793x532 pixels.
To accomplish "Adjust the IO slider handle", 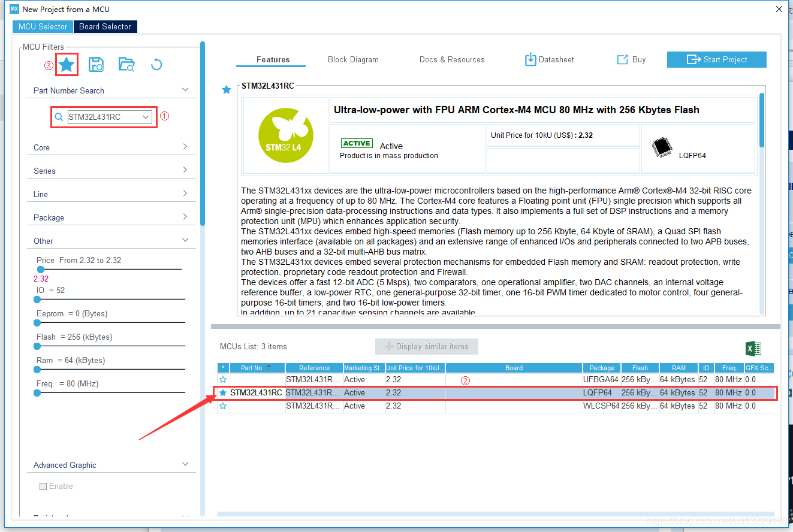I will [x=37, y=299].
